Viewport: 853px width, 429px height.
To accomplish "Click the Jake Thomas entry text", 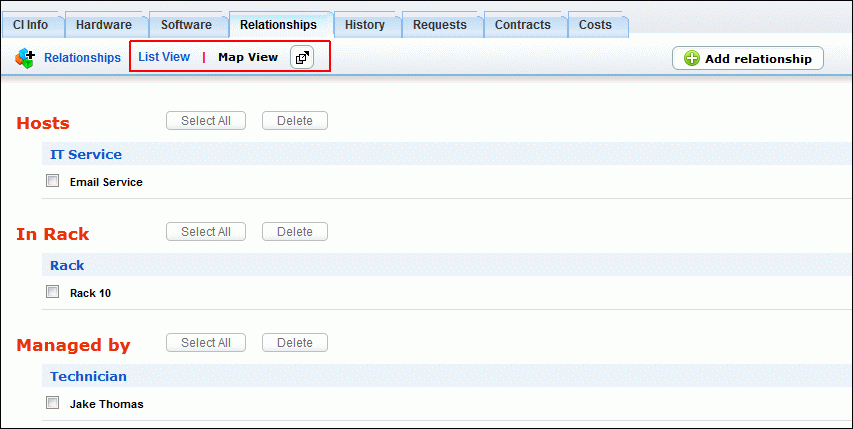I will [107, 404].
